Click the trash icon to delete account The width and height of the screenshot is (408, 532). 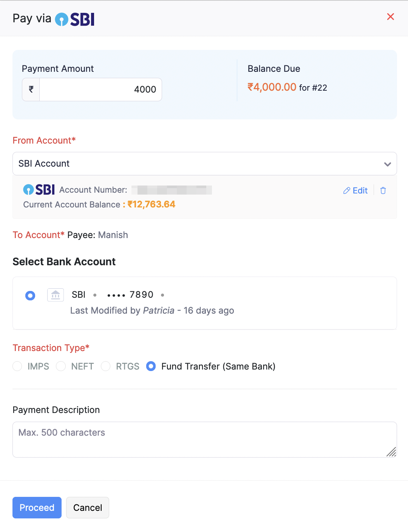click(x=383, y=190)
